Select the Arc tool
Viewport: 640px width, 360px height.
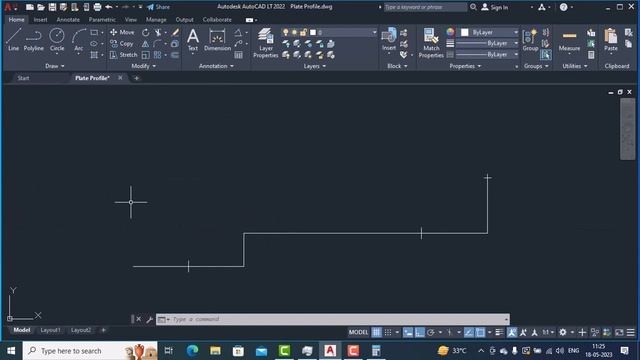click(x=78, y=40)
